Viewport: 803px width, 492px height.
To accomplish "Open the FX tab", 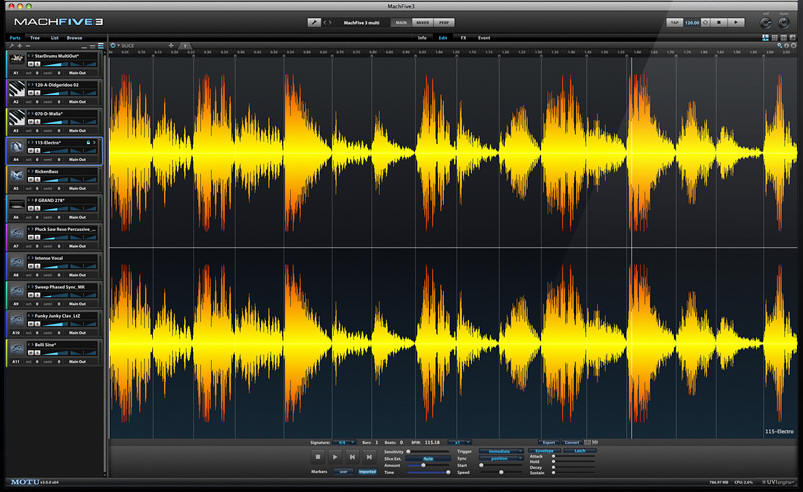I will pyautogui.click(x=463, y=37).
